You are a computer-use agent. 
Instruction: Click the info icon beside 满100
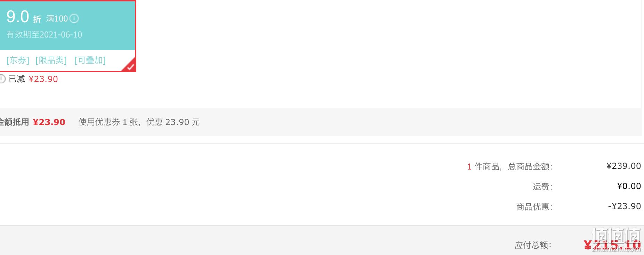74,18
